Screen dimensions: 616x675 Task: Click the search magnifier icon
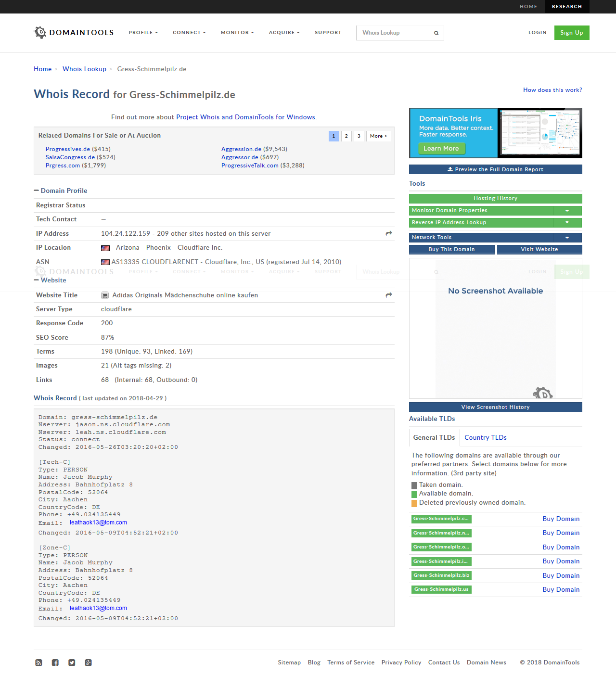[436, 33]
